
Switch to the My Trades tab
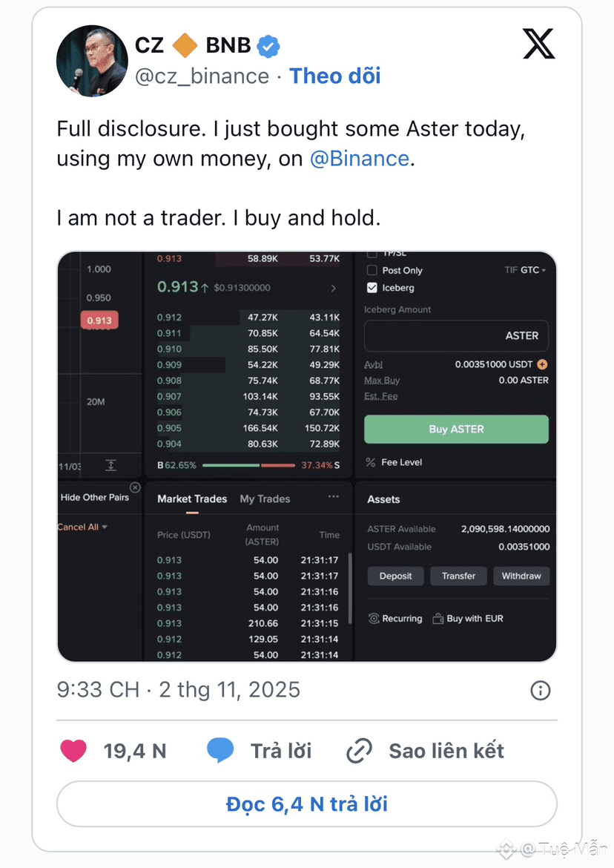[265, 499]
